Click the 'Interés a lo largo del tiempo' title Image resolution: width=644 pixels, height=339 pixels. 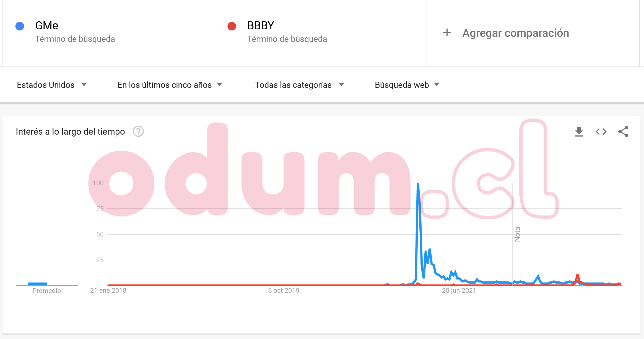[70, 132]
